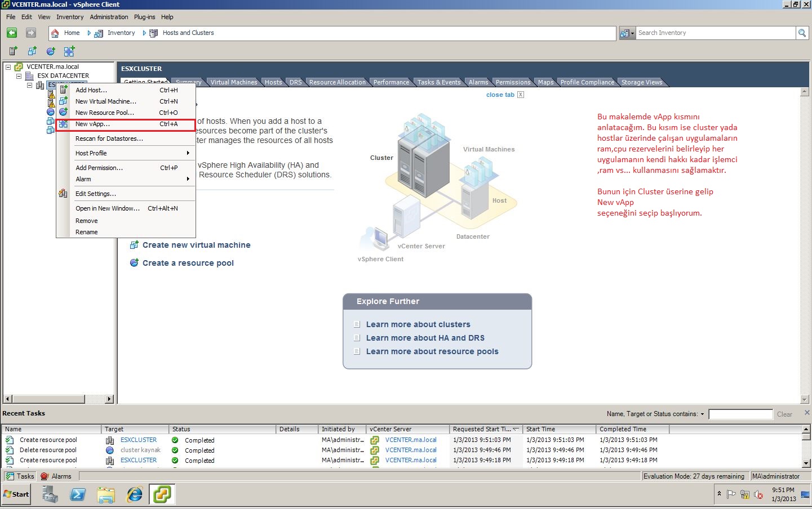Image resolution: width=812 pixels, height=509 pixels.
Task: Click the Recent Tasks scrollbar down arrow
Action: pyautogui.click(x=806, y=463)
